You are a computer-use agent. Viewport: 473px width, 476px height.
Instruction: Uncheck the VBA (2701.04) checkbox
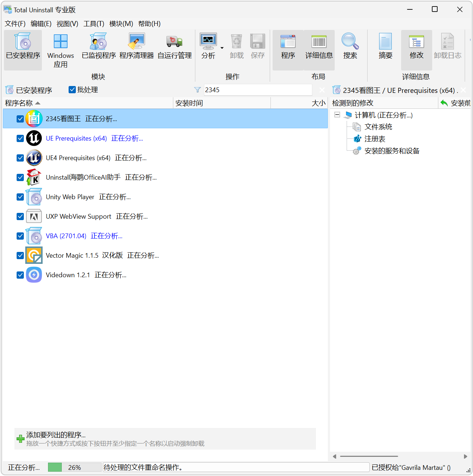pos(20,236)
